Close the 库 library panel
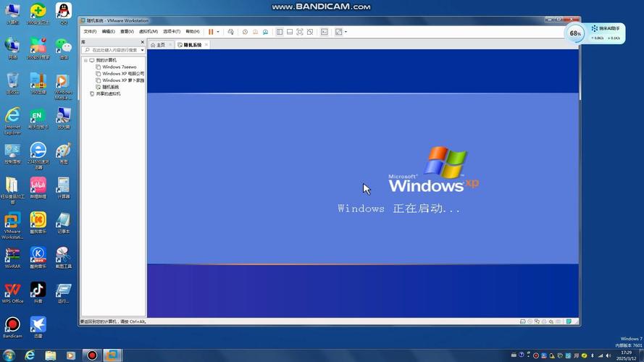 143,42
